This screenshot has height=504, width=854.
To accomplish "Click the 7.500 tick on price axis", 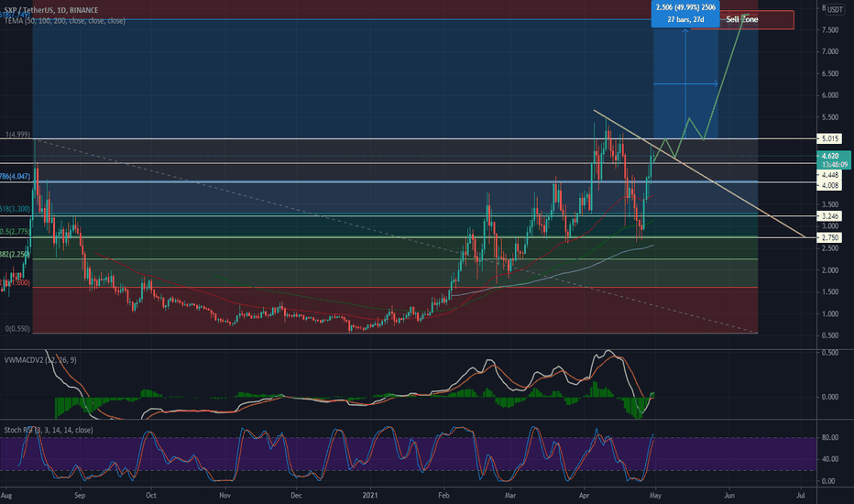I will click(830, 30).
